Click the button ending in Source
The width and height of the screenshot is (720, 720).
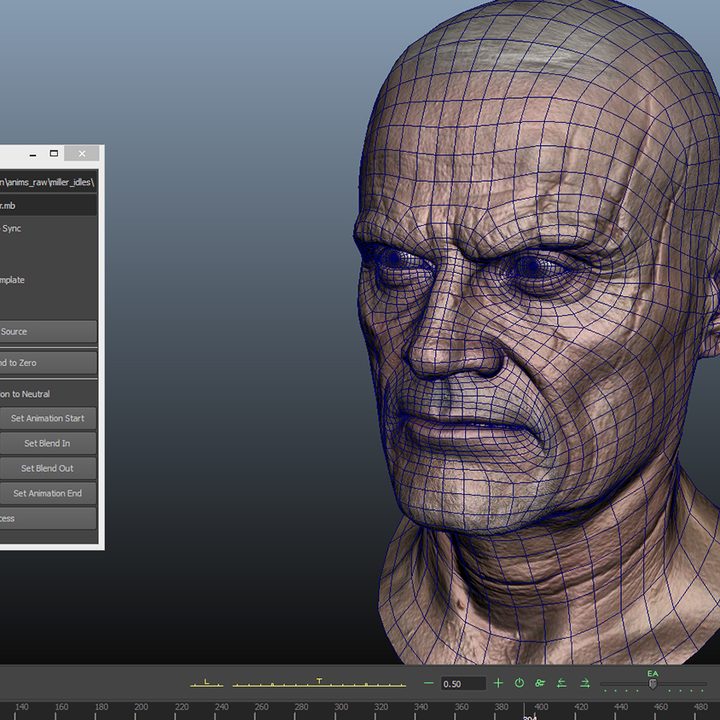(x=48, y=332)
